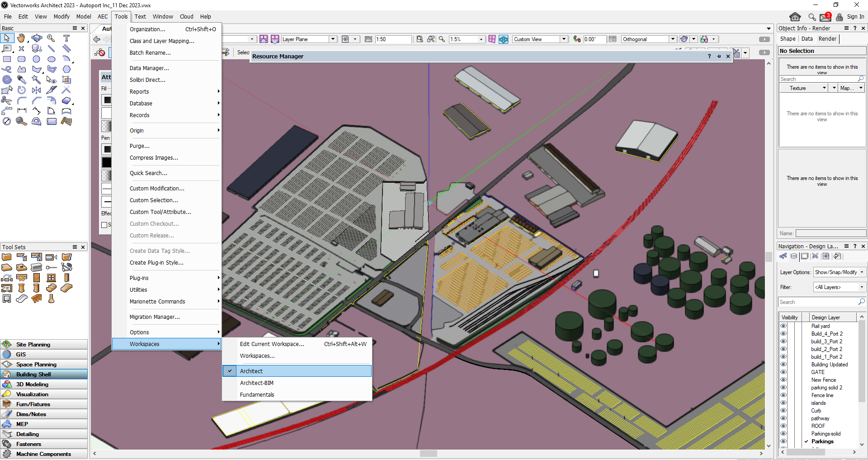Screen dimensions: 868x460
Task: Toggle visibility of the New Fence layer
Action: click(x=783, y=380)
